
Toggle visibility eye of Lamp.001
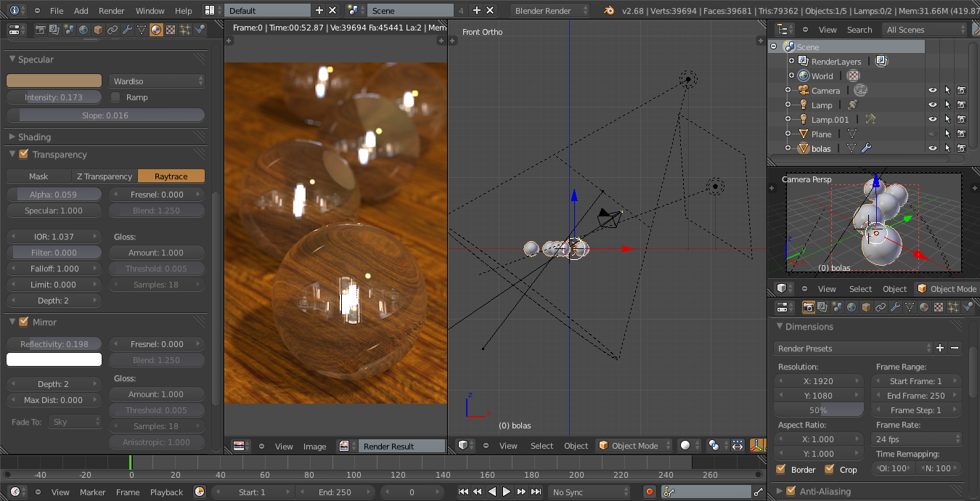point(933,120)
